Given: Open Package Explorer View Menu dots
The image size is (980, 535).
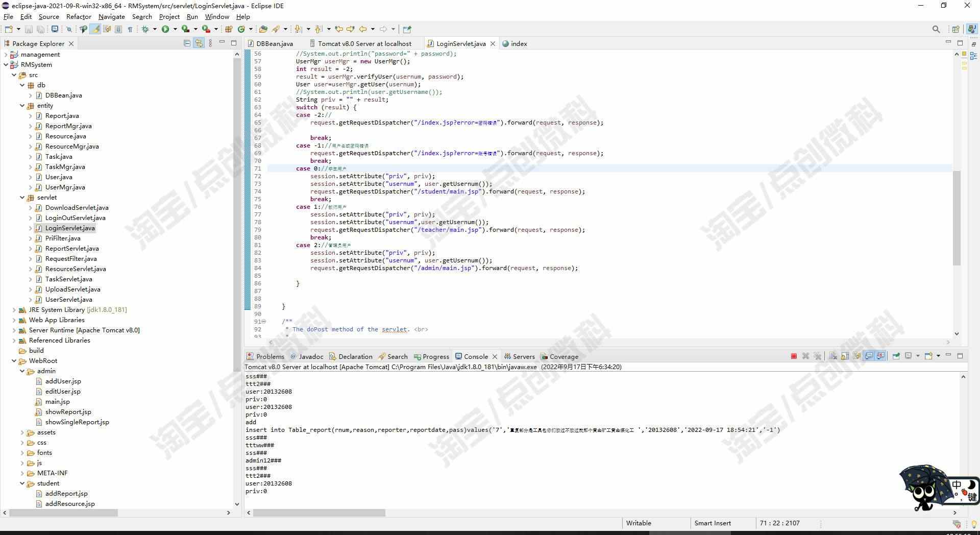Looking at the screenshot, I should (x=210, y=43).
